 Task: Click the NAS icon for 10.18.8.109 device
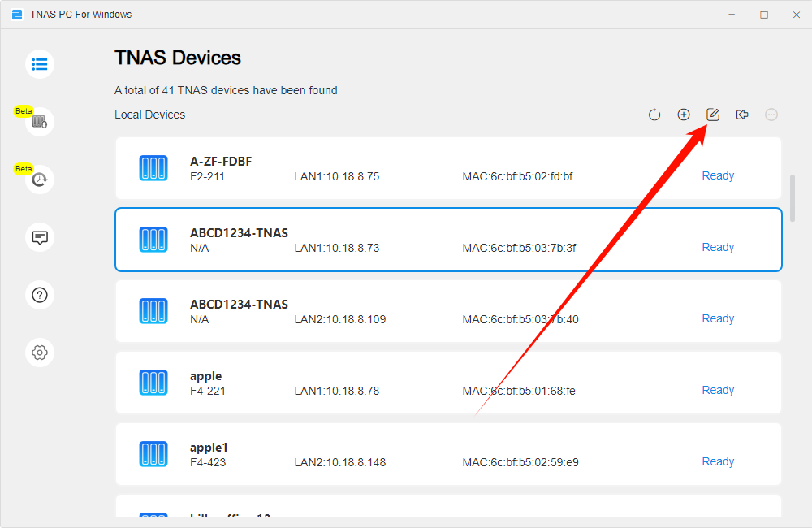pos(153,311)
